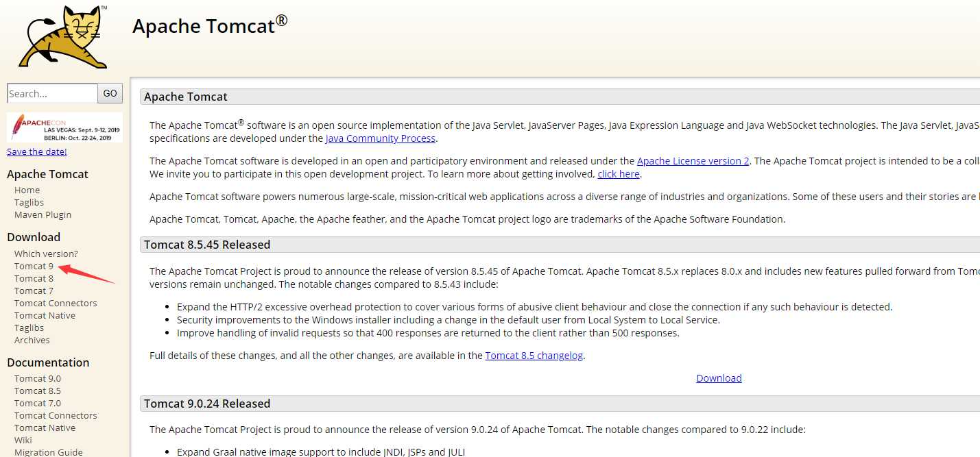Open Tomcat Native under Download
980x457 pixels.
pyautogui.click(x=45, y=315)
